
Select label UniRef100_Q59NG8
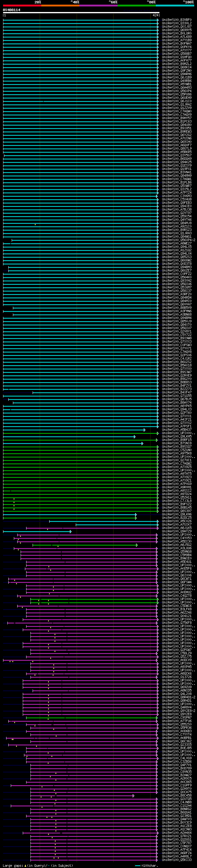point(177,551)
